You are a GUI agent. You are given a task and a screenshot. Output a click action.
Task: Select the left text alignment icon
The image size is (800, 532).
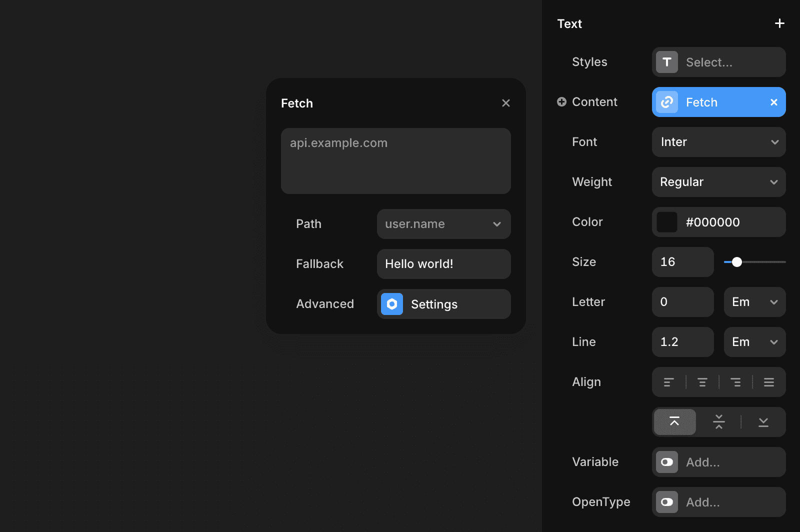pos(669,381)
